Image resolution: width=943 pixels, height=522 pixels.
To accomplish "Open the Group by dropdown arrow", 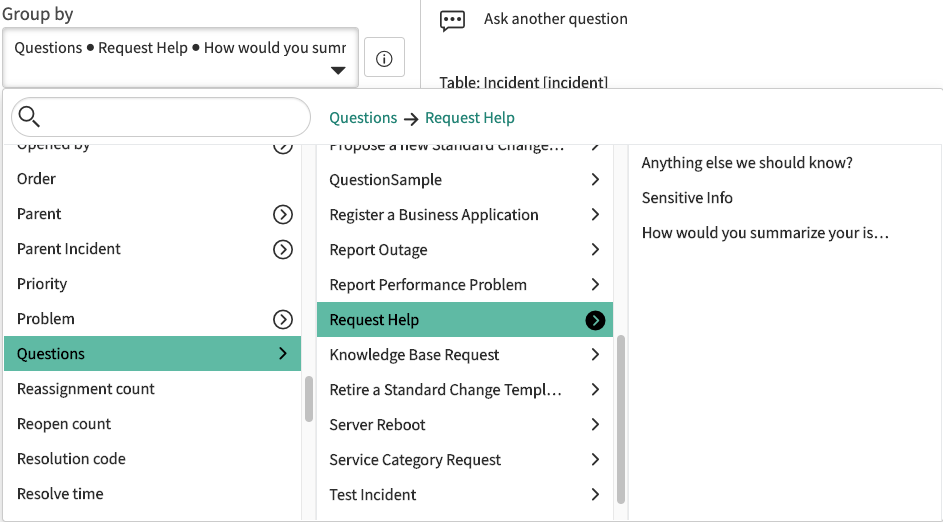I will [x=339, y=71].
